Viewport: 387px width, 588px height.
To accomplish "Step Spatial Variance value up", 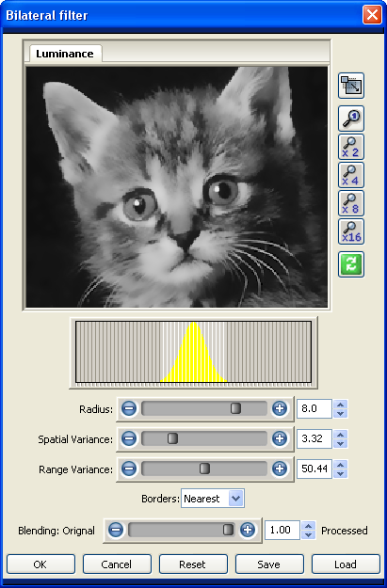I will (x=341, y=435).
